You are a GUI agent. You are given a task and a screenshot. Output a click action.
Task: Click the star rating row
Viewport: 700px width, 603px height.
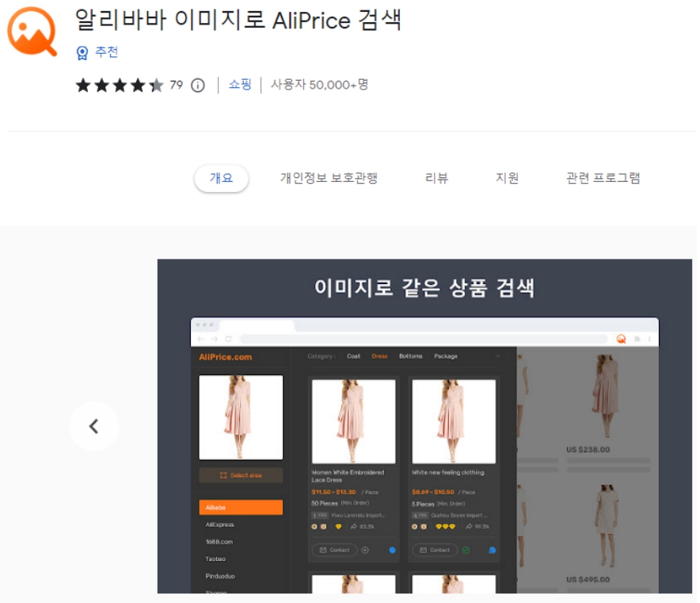pyautogui.click(x=120, y=85)
